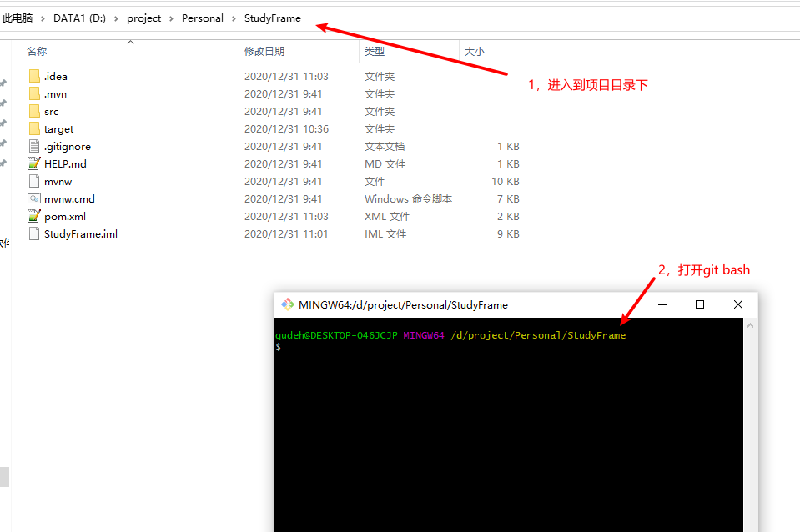Select the src folder name

(51, 112)
